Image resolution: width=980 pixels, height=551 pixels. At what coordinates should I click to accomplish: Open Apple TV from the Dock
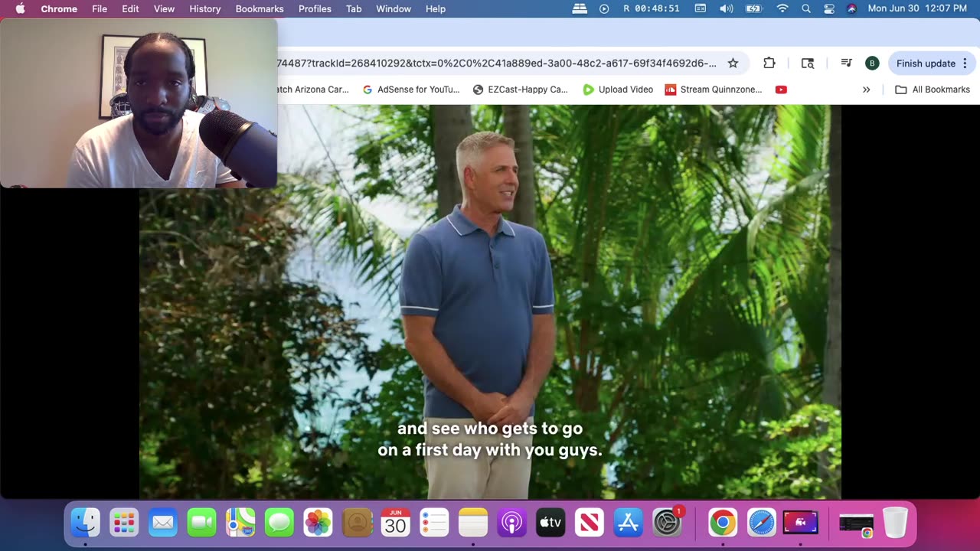click(x=550, y=523)
